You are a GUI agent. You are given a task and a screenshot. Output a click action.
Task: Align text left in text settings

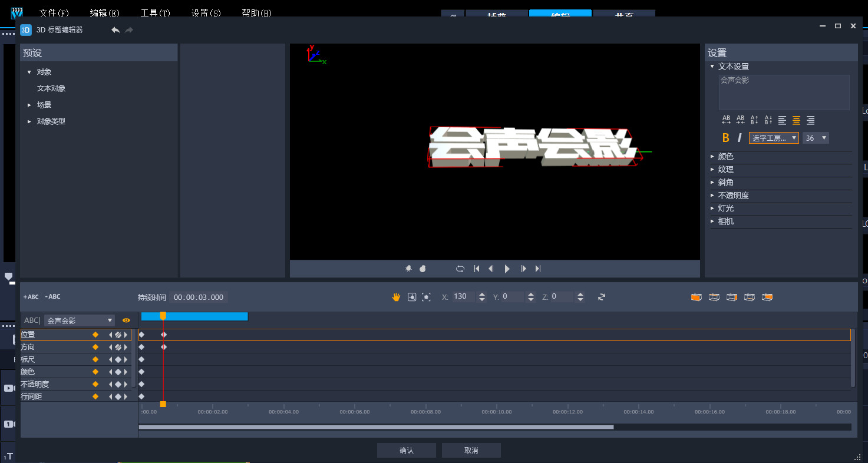click(782, 120)
